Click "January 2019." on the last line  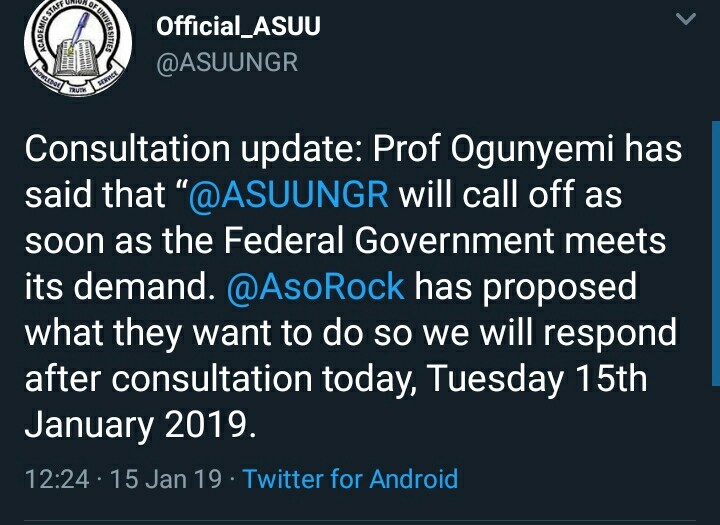coord(138,423)
